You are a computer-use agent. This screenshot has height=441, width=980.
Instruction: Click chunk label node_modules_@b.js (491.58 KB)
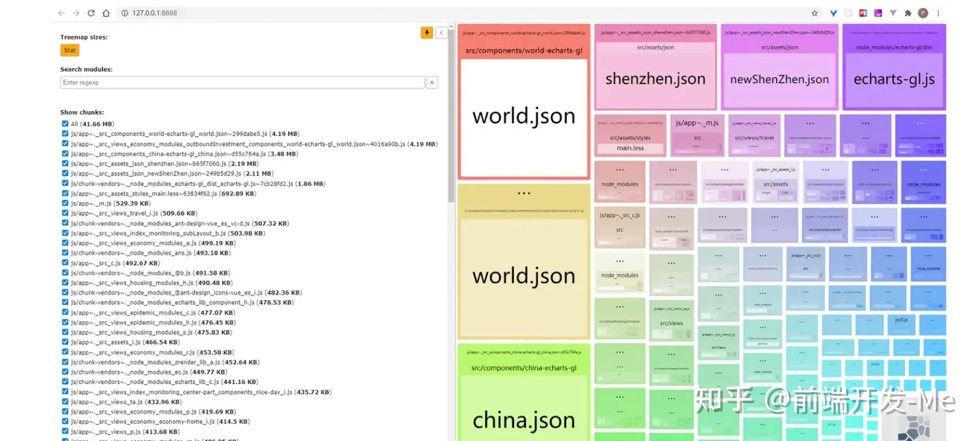click(150, 273)
